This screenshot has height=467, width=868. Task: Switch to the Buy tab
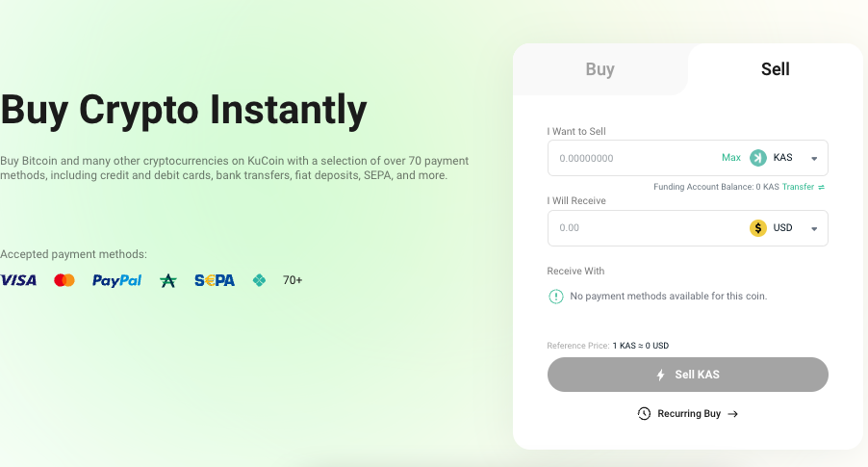tap(600, 69)
